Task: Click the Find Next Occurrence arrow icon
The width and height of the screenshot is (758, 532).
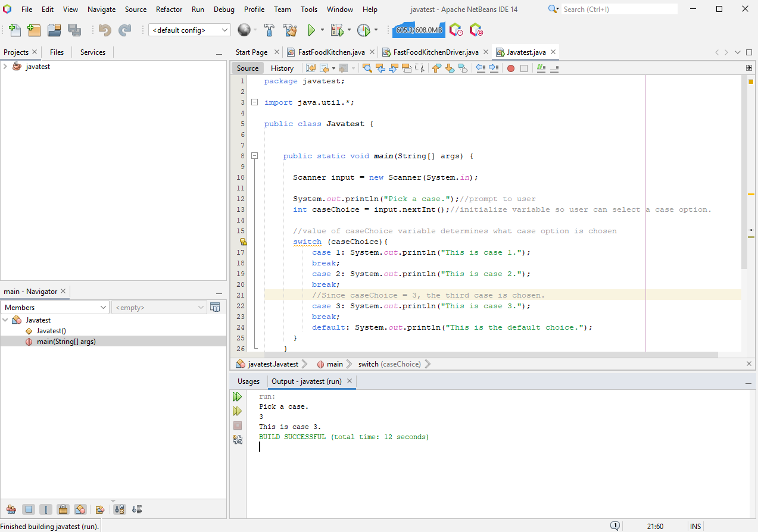Action: point(393,68)
